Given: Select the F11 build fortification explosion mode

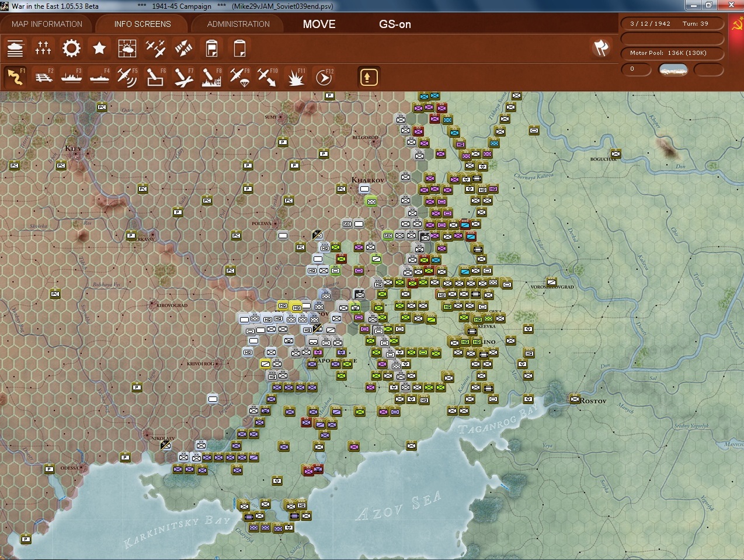Looking at the screenshot, I should tap(295, 77).
